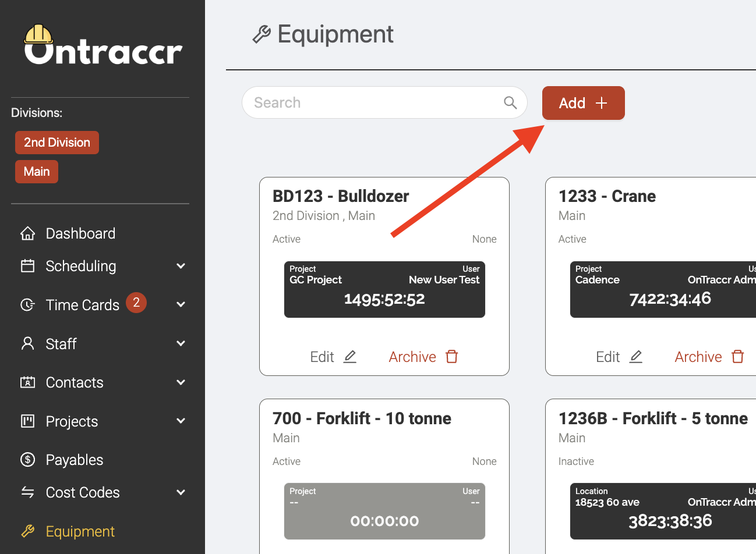The height and width of the screenshot is (554, 756).
Task: Click into the Search equipment field
Action: coord(384,102)
